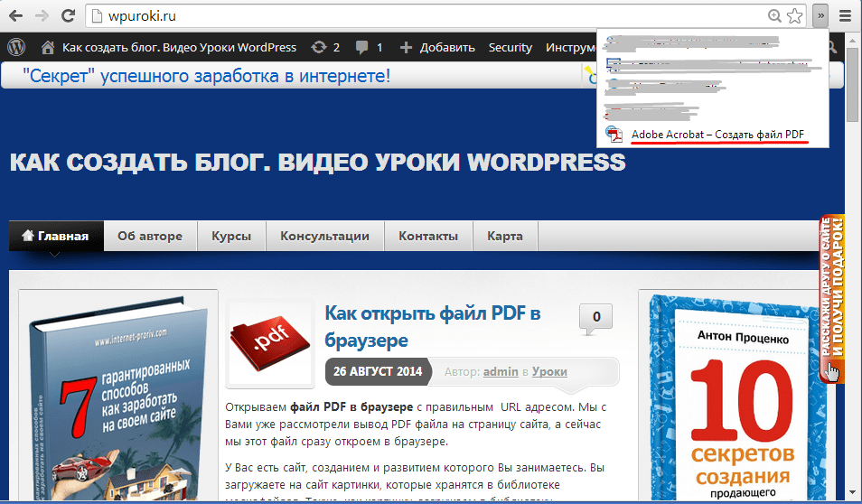Collapse the extensions overflow chevron
Image resolution: width=862 pixels, height=504 pixels.
(820, 15)
